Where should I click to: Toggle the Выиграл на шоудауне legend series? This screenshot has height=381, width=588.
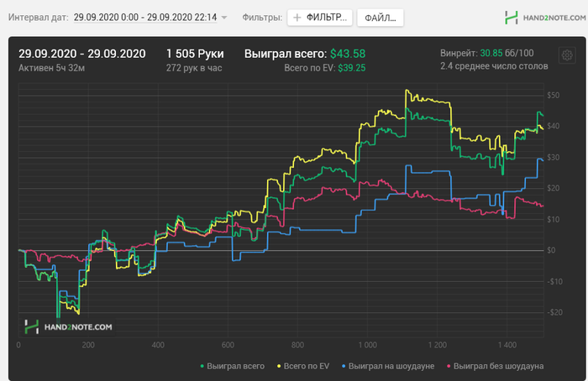point(388,366)
